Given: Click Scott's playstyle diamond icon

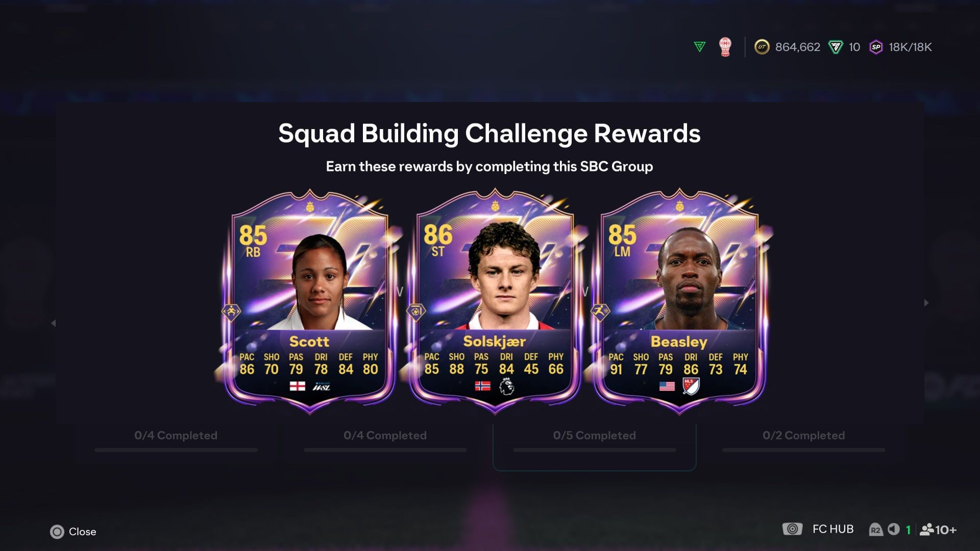Looking at the screenshot, I should (231, 312).
